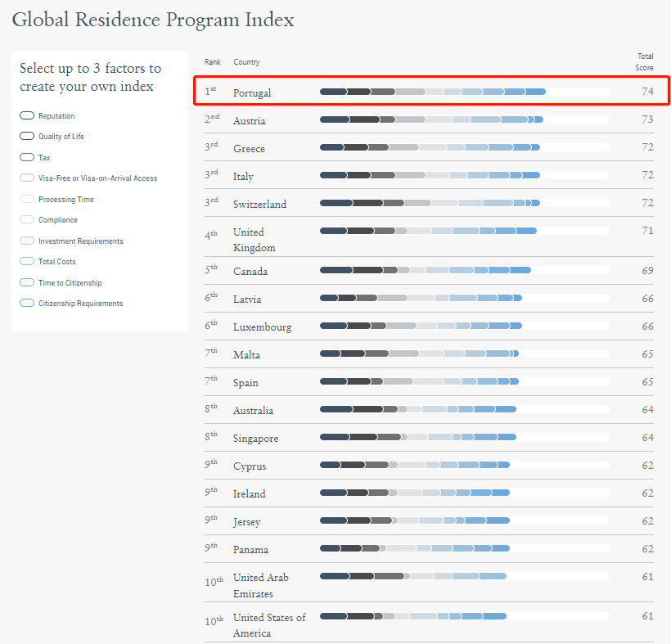
Task: Select Greece in the ranking list
Action: [249, 149]
